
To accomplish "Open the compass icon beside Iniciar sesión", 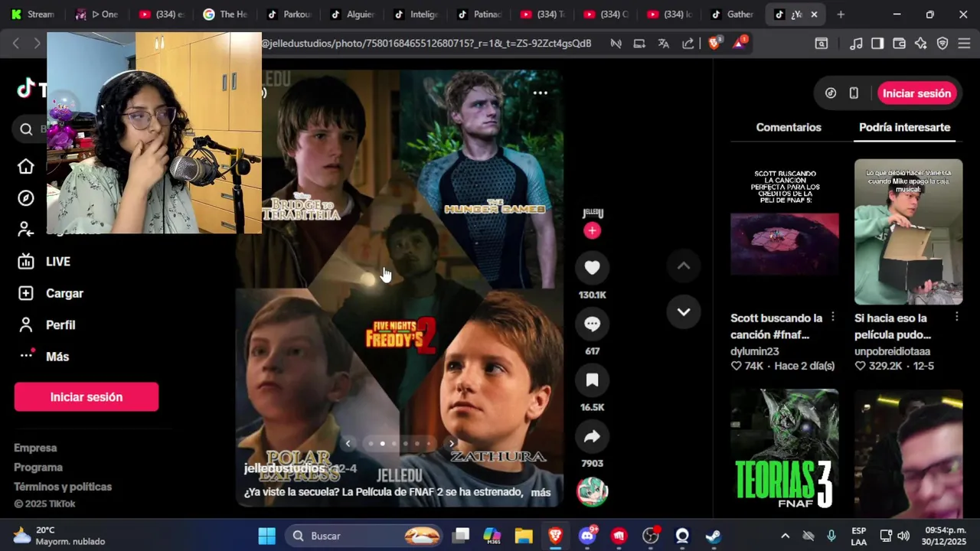I will [831, 93].
